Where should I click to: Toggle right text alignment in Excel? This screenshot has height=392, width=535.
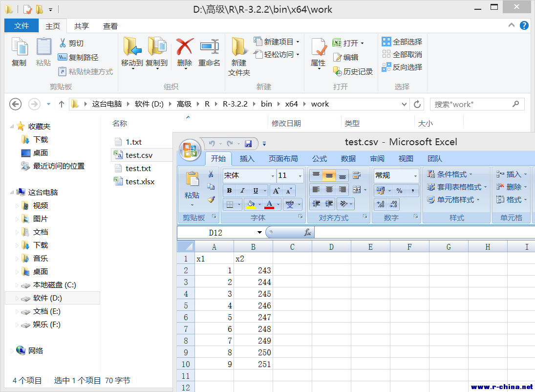[x=342, y=189]
